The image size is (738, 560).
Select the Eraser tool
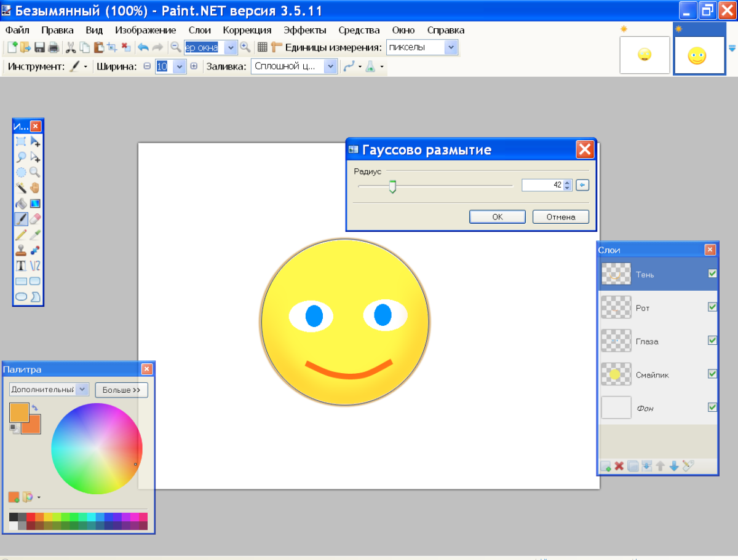click(x=35, y=218)
